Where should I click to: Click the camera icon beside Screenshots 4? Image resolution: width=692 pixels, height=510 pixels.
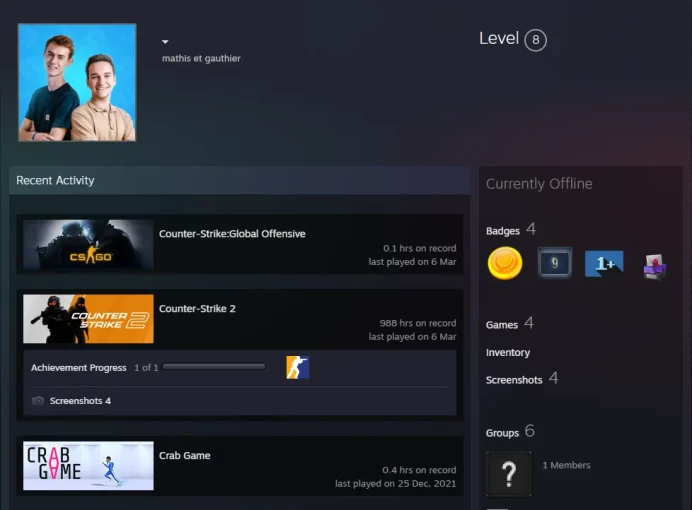[38, 401]
